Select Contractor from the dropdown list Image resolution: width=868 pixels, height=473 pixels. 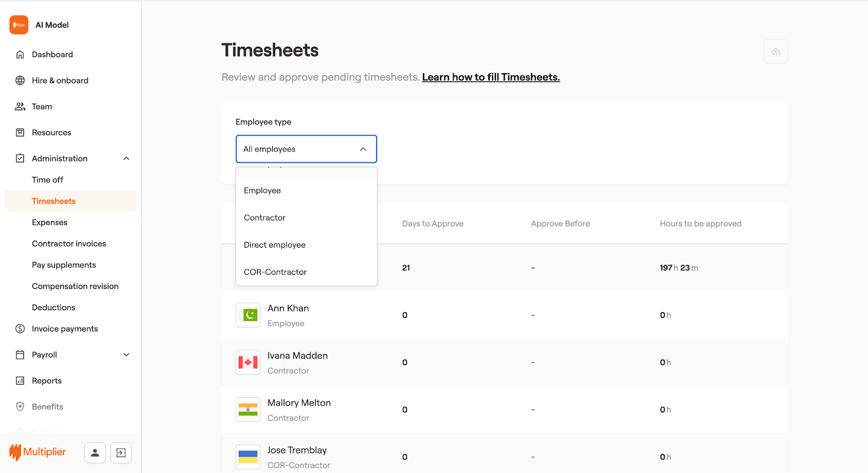tap(265, 218)
